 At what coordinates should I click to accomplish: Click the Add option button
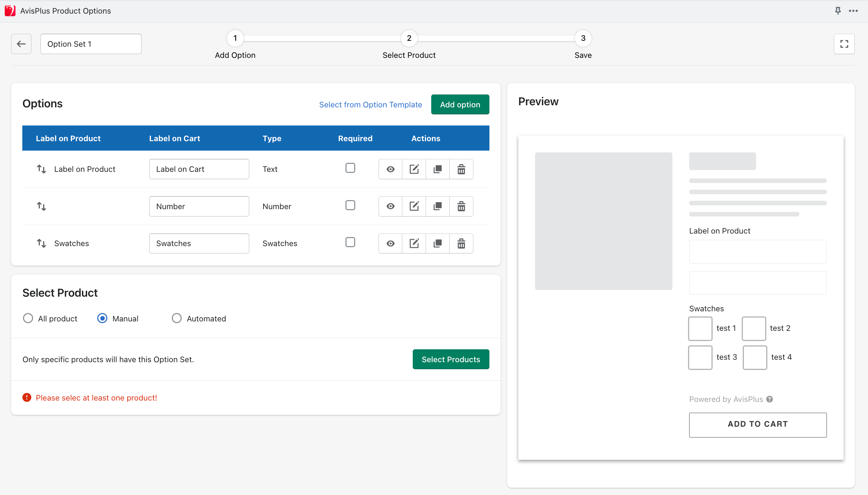click(x=460, y=104)
